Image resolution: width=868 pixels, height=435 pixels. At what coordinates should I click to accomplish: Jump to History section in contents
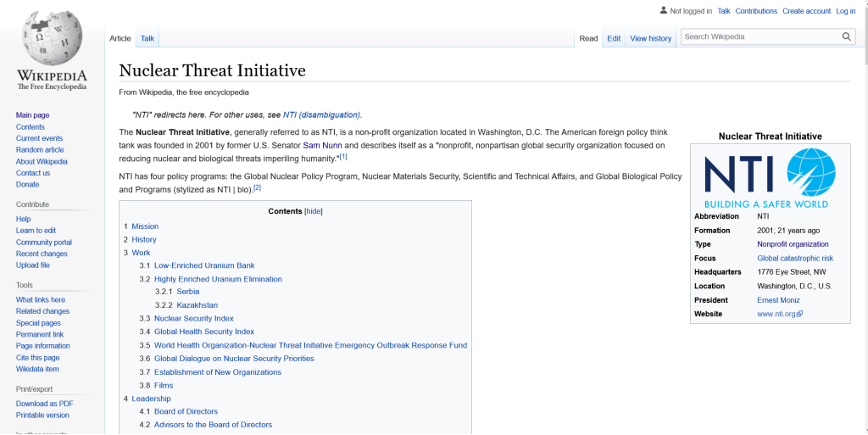(144, 240)
